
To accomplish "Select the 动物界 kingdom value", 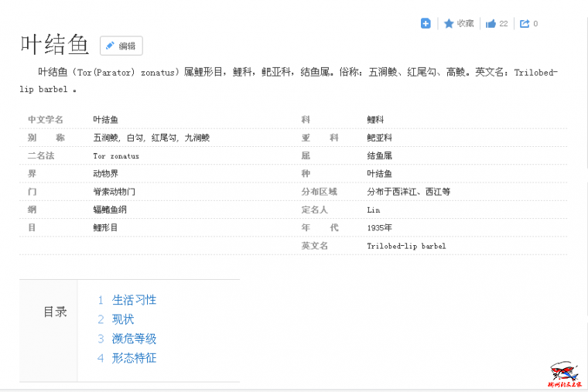I will [105, 173].
